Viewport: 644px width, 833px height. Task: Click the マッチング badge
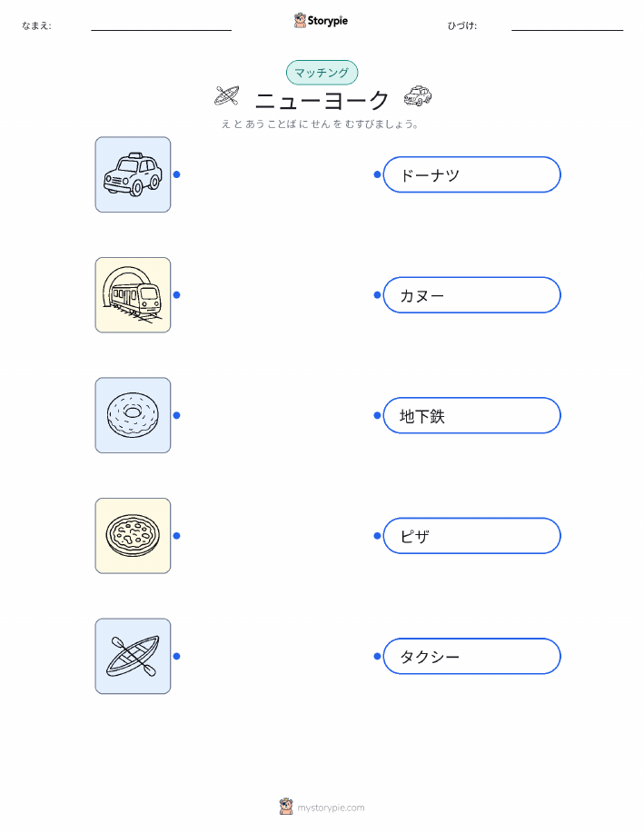[x=322, y=73]
